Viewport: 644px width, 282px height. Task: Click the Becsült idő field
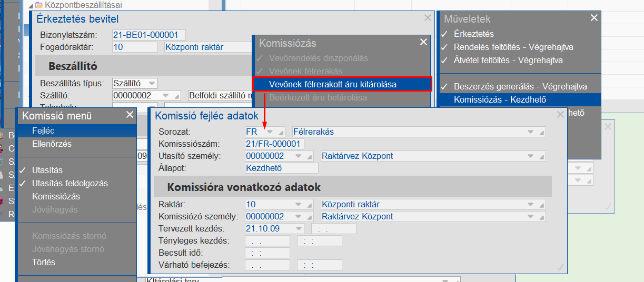coord(267,253)
